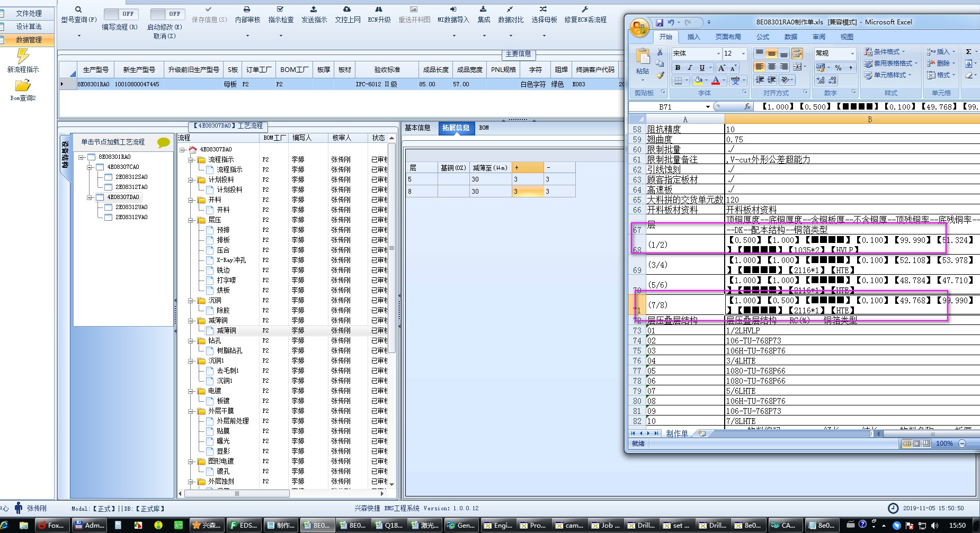Click the 修复ECN丢流程 wrench icon
The image size is (980, 533).
(585, 9)
